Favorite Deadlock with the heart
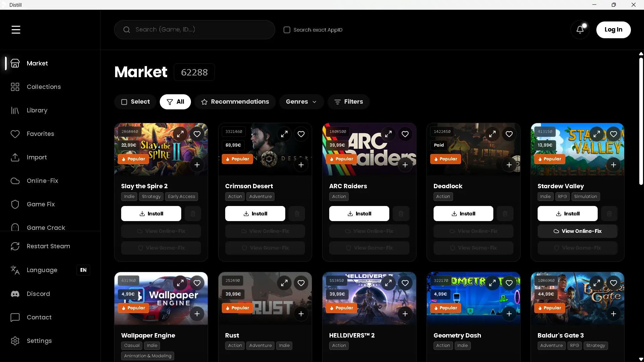Viewport: 644px width, 362px height. point(509,134)
